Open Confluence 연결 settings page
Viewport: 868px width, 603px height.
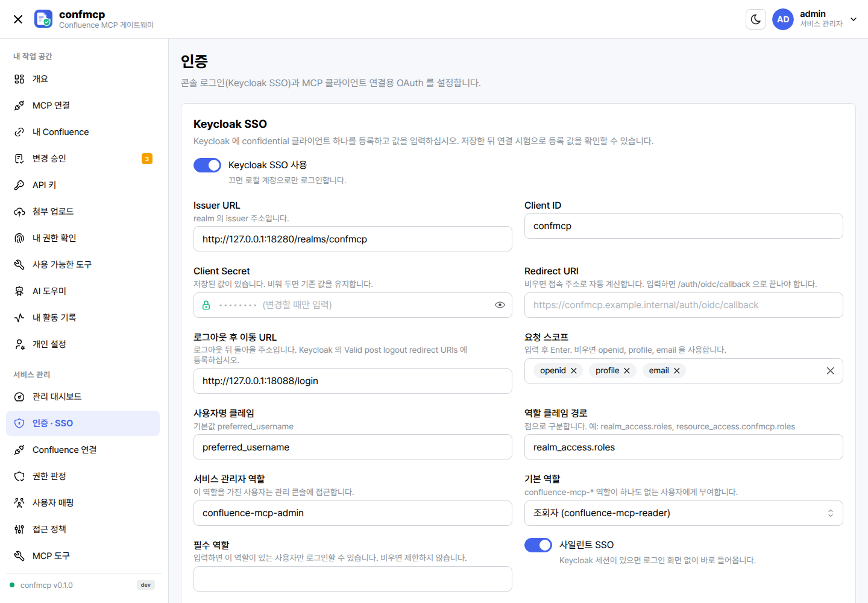(x=83, y=450)
